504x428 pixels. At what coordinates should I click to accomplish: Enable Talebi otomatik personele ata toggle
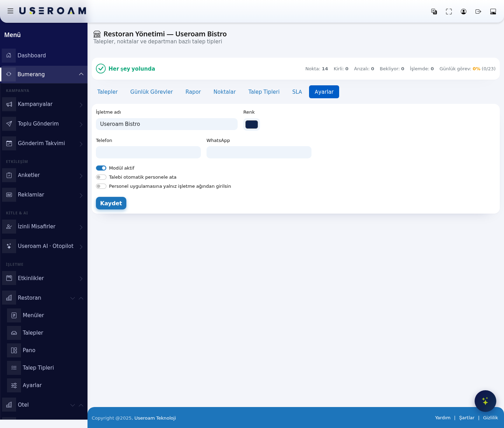[101, 177]
